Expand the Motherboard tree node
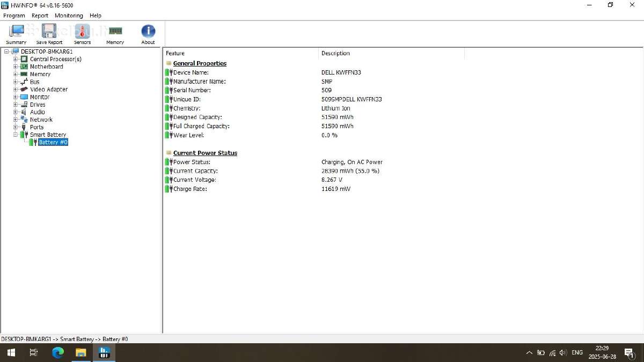Image resolution: width=644 pixels, height=362 pixels. (16, 67)
